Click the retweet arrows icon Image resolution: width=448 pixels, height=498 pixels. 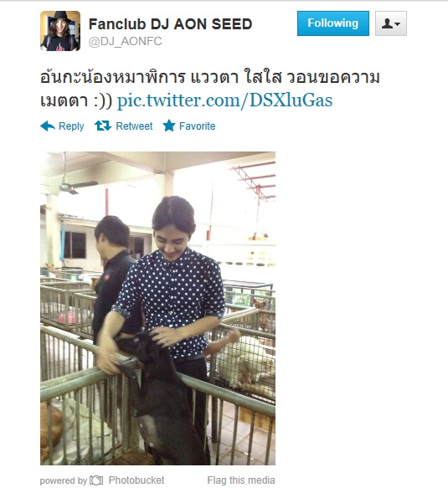click(103, 126)
